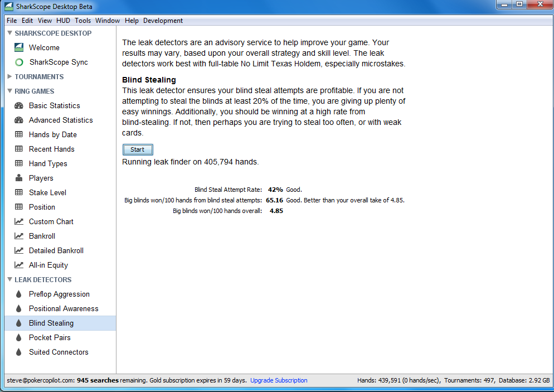Screen dimensions: 554x392
Task: Open SharkScope Sync page
Action: pyautogui.click(x=59, y=62)
